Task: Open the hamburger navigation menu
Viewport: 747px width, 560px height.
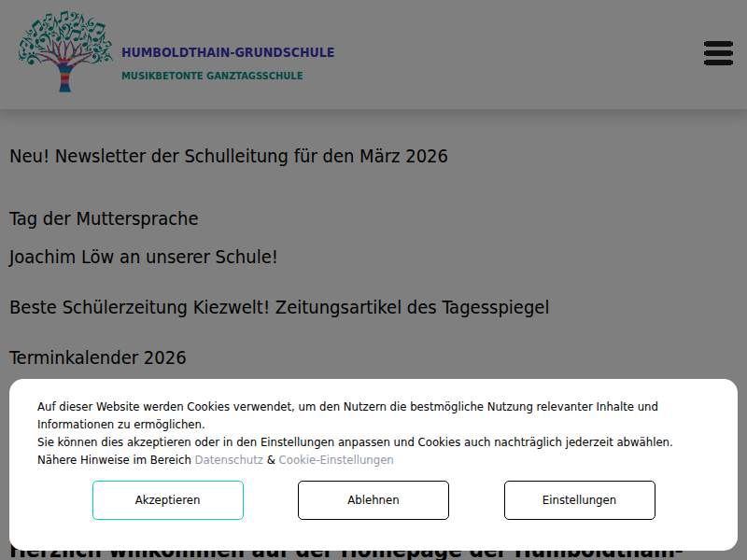Action: [x=718, y=53]
